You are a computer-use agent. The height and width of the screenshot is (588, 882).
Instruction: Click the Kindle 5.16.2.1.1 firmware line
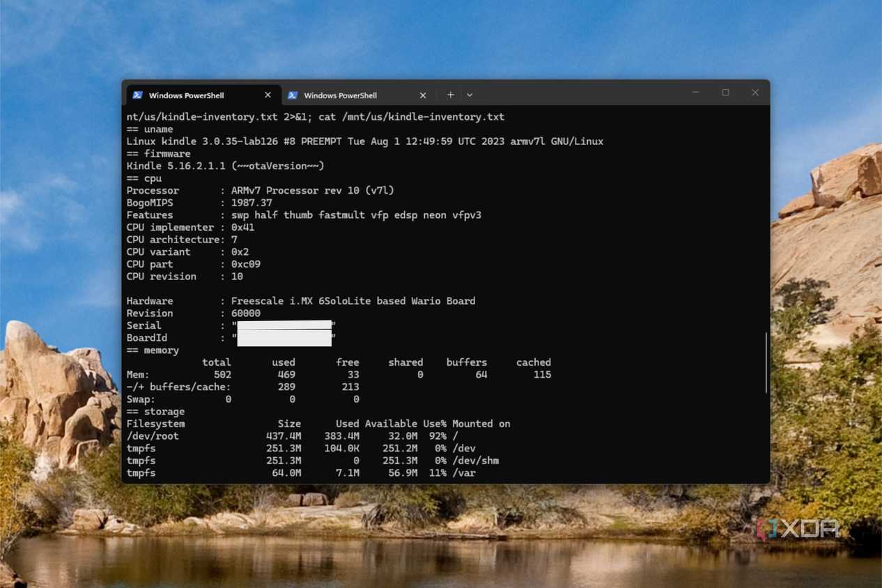225,166
